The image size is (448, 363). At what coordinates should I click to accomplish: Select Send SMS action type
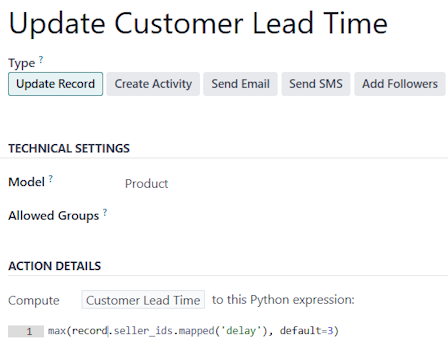click(x=316, y=84)
